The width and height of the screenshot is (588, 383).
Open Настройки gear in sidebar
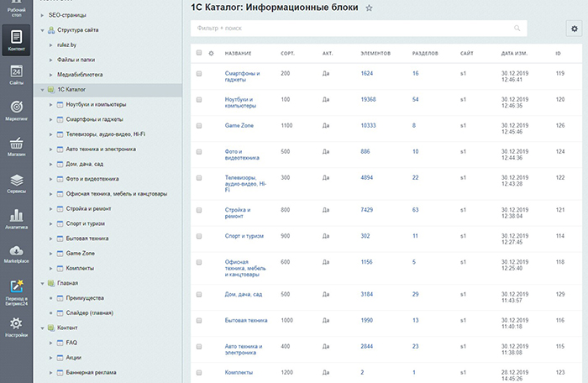16,326
